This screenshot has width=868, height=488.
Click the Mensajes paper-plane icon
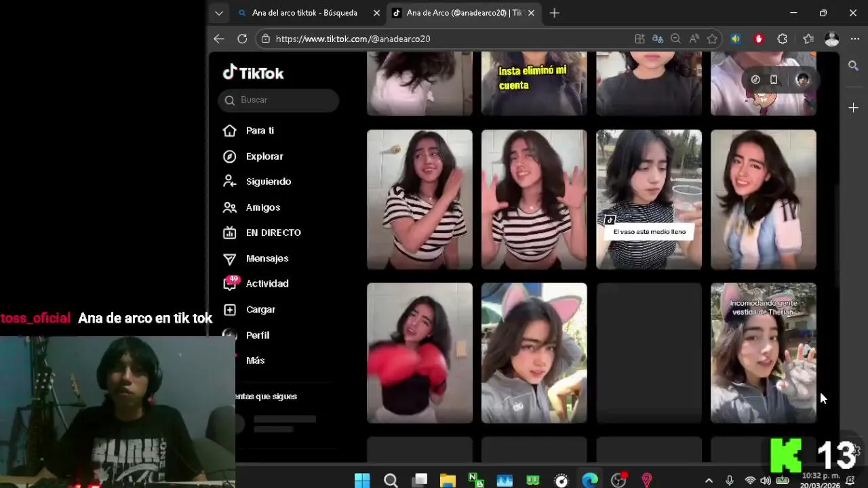pos(230,259)
